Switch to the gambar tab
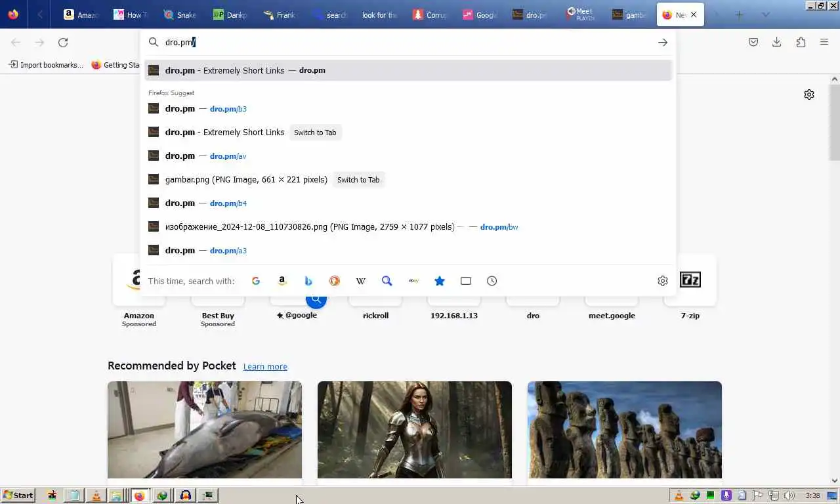The image size is (840, 504). click(x=629, y=14)
